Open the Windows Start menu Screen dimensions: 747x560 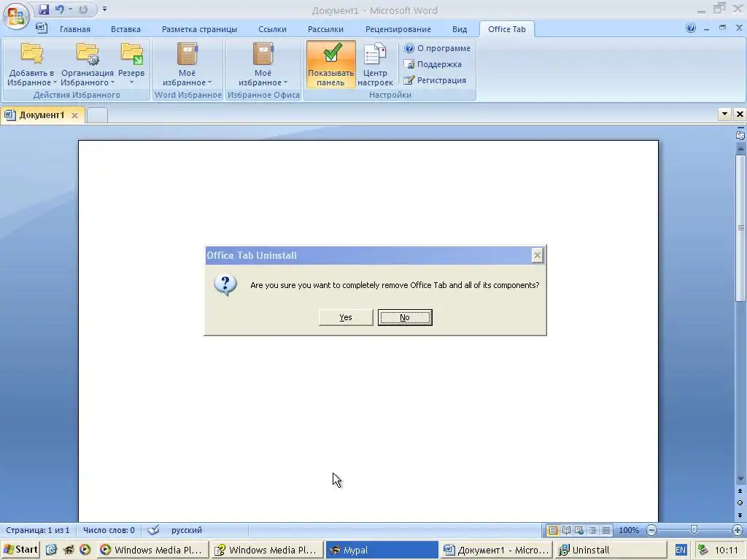21,550
